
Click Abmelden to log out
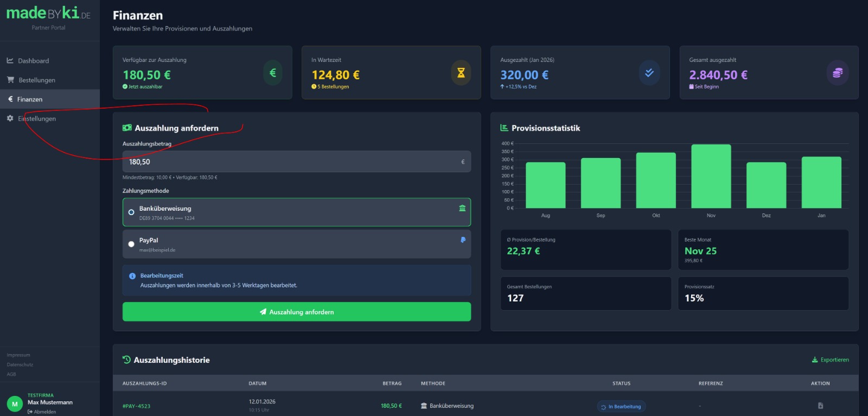42,412
